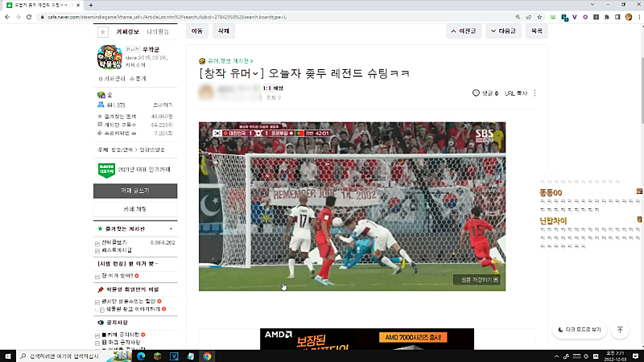
Task: Open the 2021년 대표 인기카페 badge
Action: click(x=134, y=170)
